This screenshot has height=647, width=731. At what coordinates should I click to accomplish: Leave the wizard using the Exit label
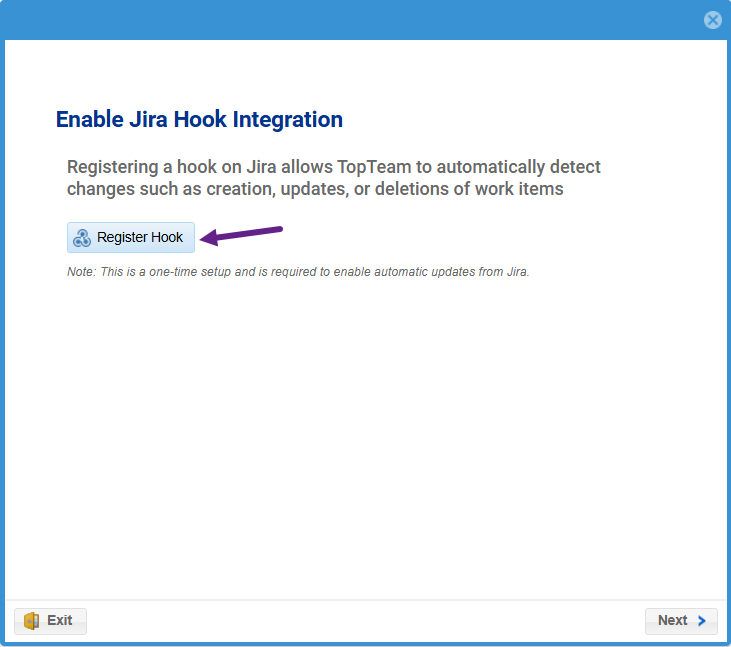(60, 621)
